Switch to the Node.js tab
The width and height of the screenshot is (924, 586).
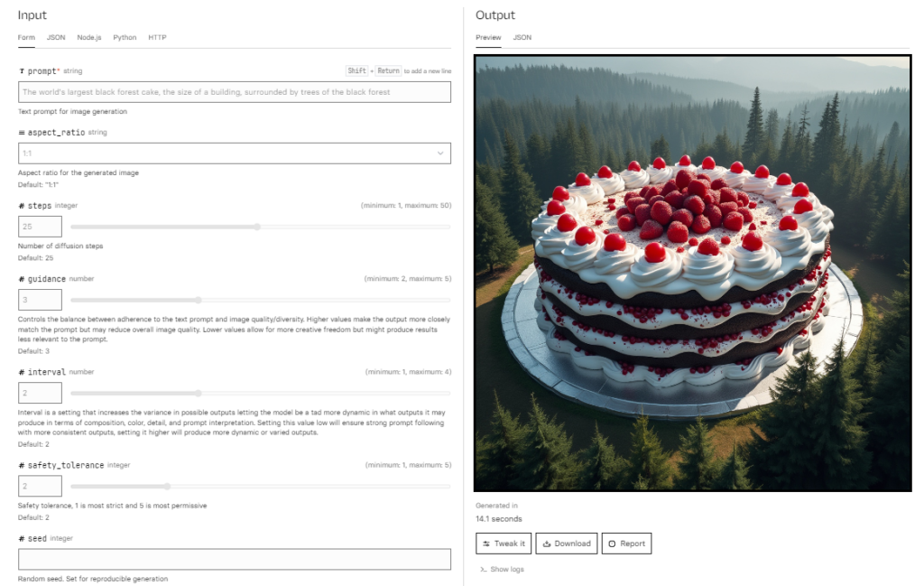point(89,37)
